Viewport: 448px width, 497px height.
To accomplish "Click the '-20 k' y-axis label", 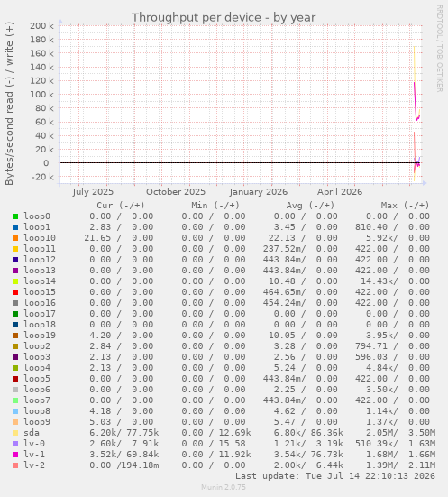I will [x=42, y=177].
